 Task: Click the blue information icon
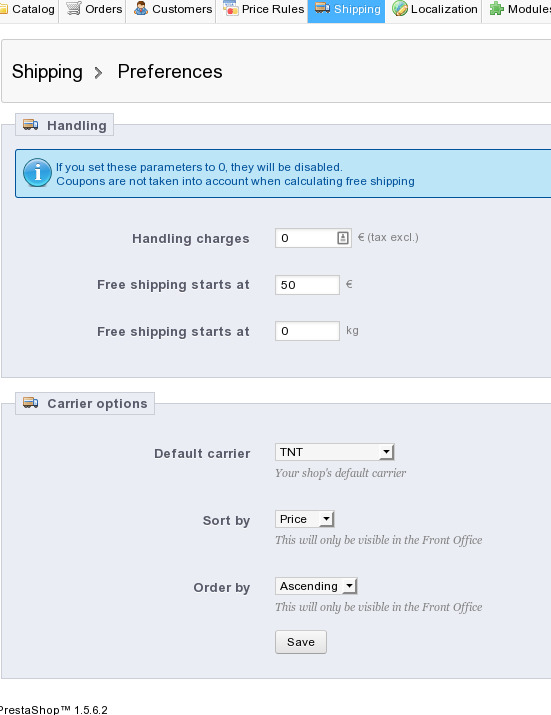coord(37,173)
